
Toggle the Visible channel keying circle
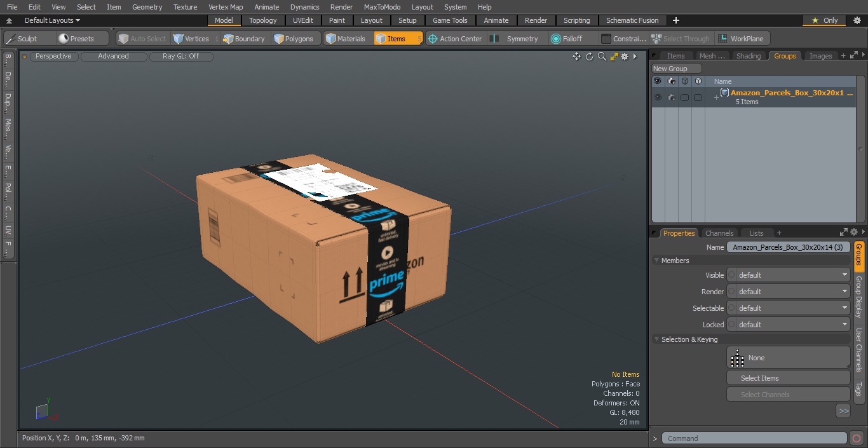[731, 275]
